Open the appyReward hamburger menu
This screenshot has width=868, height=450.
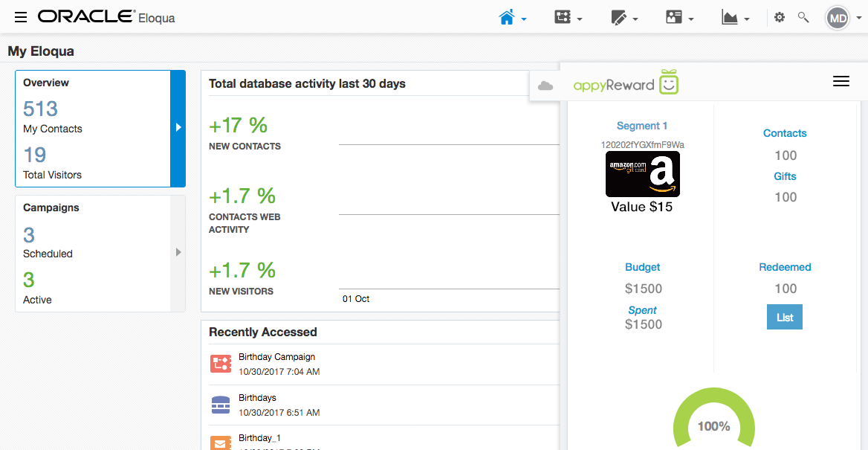(841, 82)
